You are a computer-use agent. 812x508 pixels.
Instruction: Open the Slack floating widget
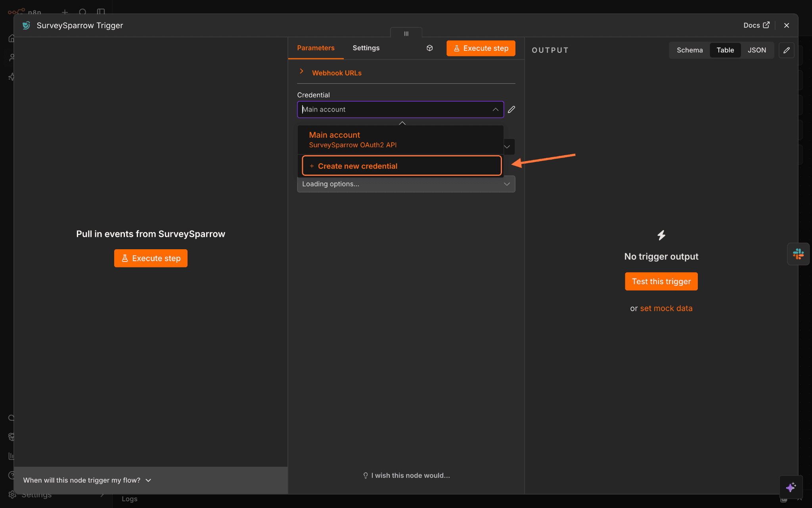pos(798,254)
